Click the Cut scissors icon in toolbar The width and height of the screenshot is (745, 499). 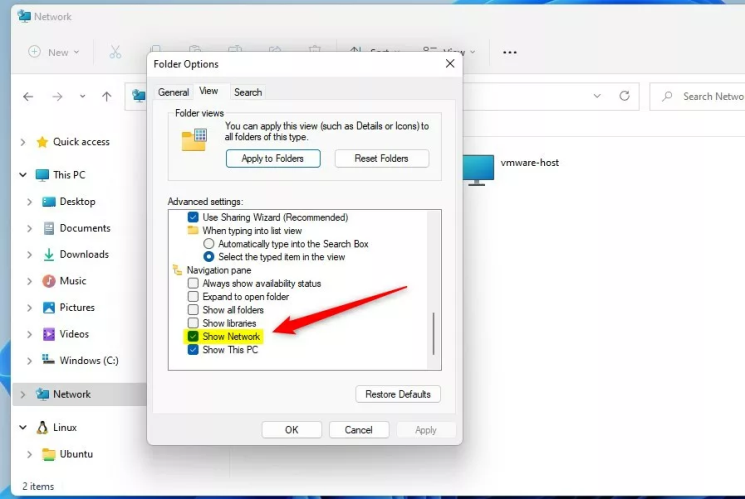pyautogui.click(x=115, y=52)
